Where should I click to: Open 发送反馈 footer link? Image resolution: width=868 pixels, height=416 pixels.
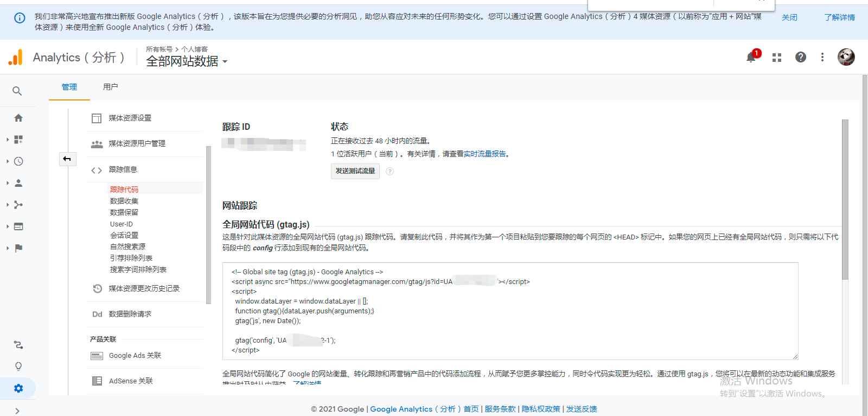[582, 409]
